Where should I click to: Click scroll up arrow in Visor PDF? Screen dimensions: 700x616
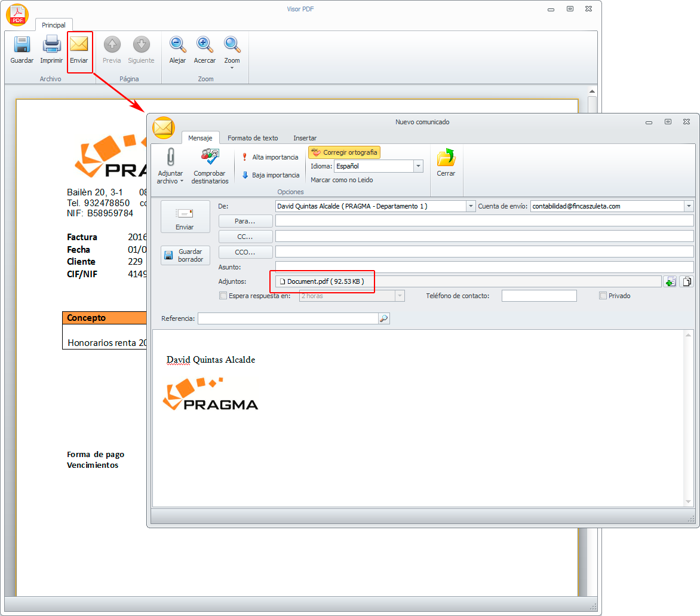(592, 91)
